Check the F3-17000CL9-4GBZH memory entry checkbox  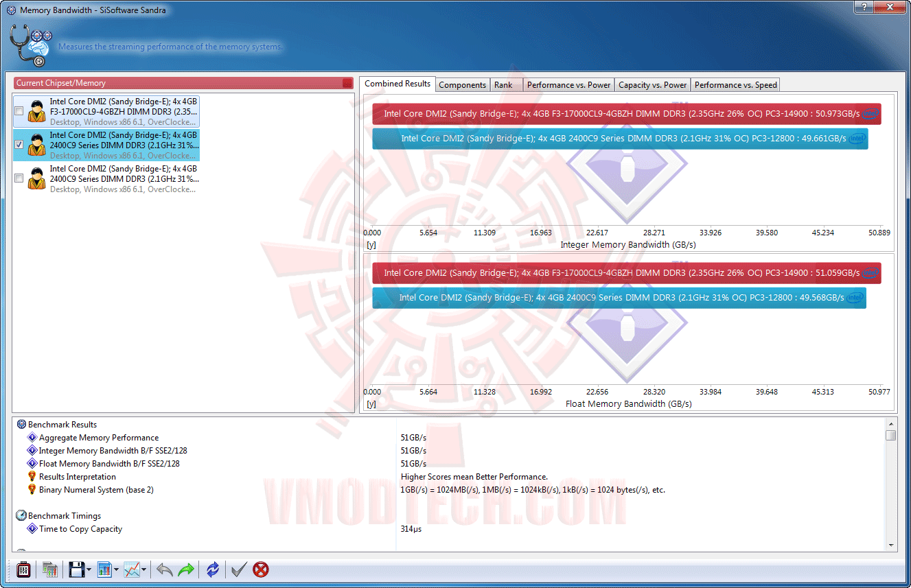[x=19, y=111]
